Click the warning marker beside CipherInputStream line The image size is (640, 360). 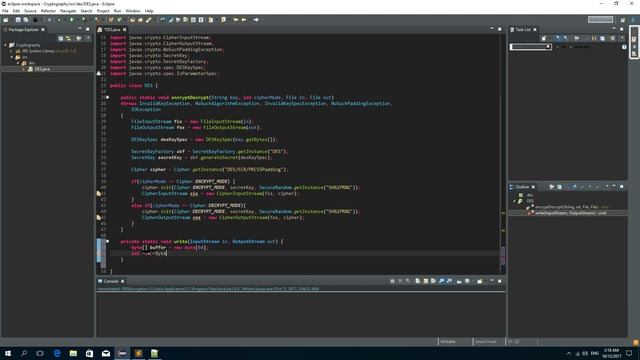(98, 193)
